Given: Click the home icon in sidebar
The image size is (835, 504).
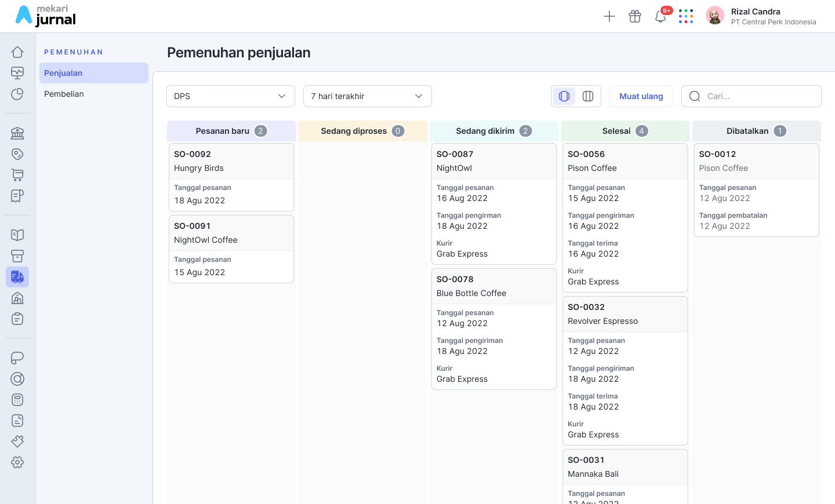Looking at the screenshot, I should click(17, 52).
